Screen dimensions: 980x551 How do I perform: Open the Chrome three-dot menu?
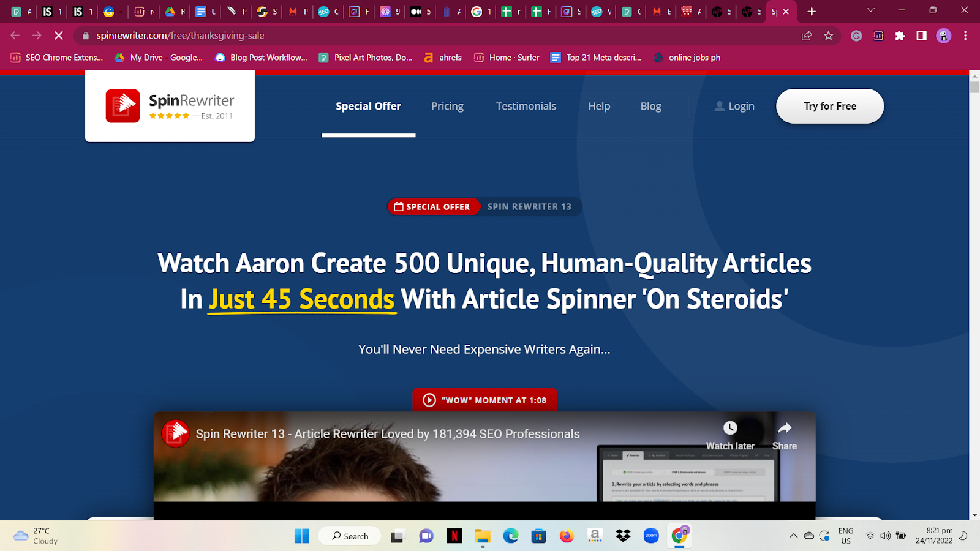tap(965, 36)
